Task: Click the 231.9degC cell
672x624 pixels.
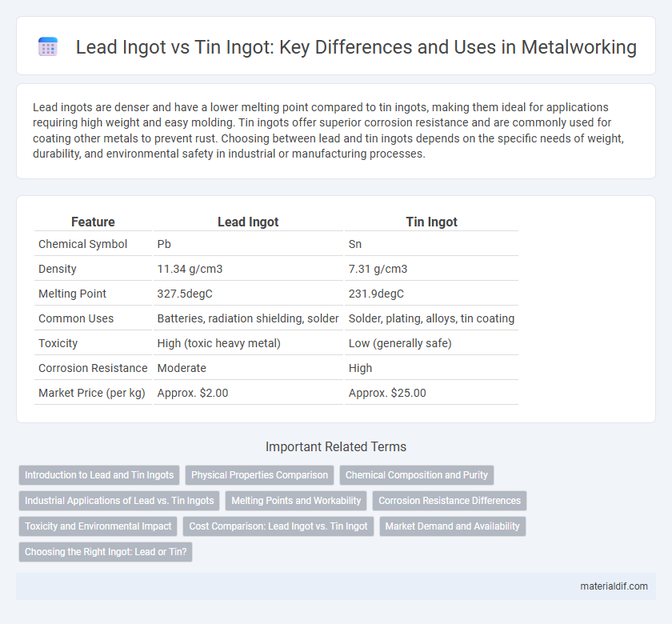Action: (x=376, y=294)
